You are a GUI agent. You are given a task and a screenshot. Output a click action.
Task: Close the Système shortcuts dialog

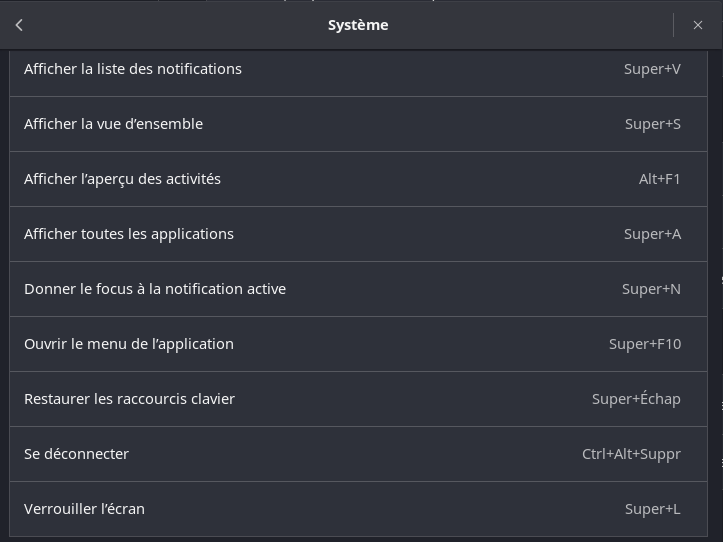click(x=698, y=25)
